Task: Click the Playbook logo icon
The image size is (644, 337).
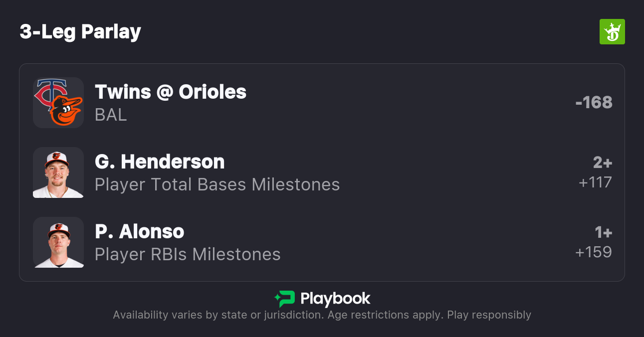Action: (x=285, y=299)
